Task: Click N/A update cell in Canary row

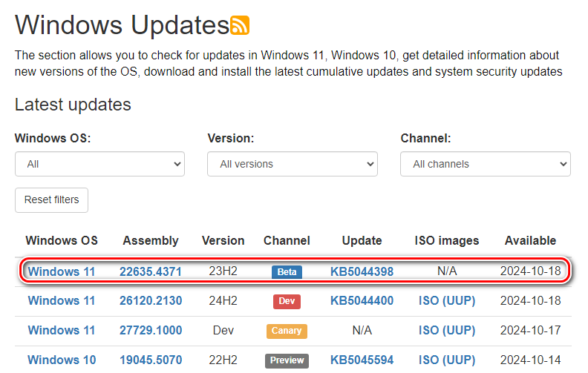Action: point(362,330)
